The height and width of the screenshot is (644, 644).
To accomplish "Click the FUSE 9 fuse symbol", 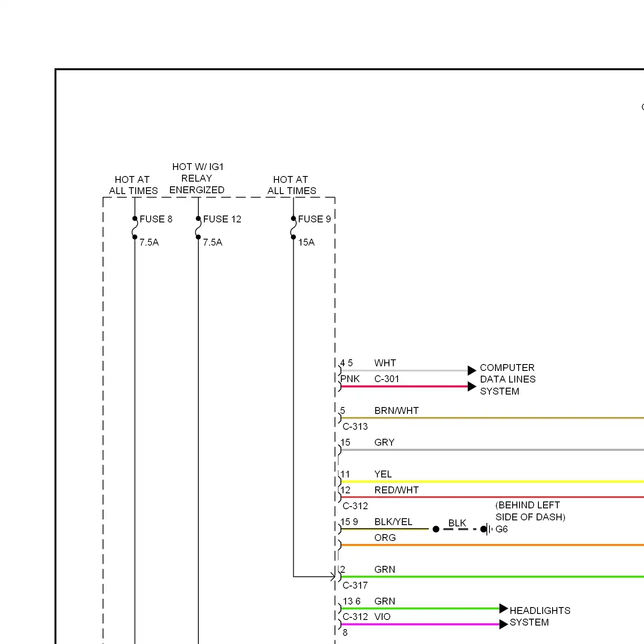I will tap(294, 228).
